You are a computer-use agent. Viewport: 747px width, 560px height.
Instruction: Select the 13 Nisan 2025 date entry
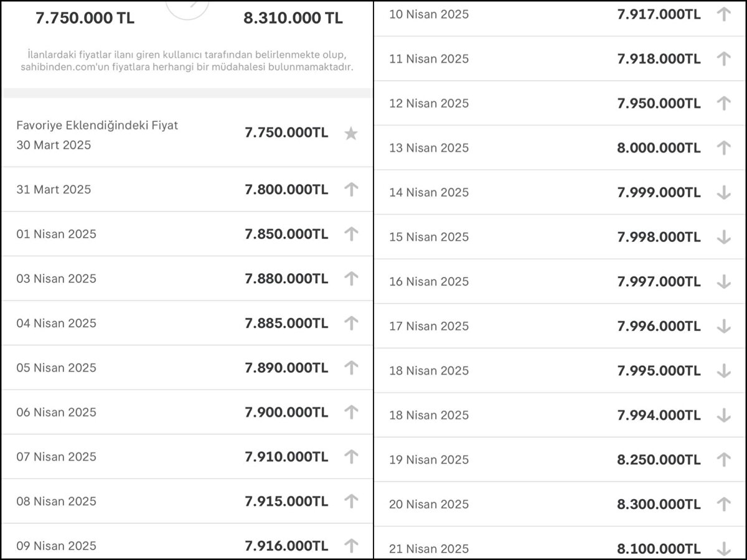pos(429,148)
